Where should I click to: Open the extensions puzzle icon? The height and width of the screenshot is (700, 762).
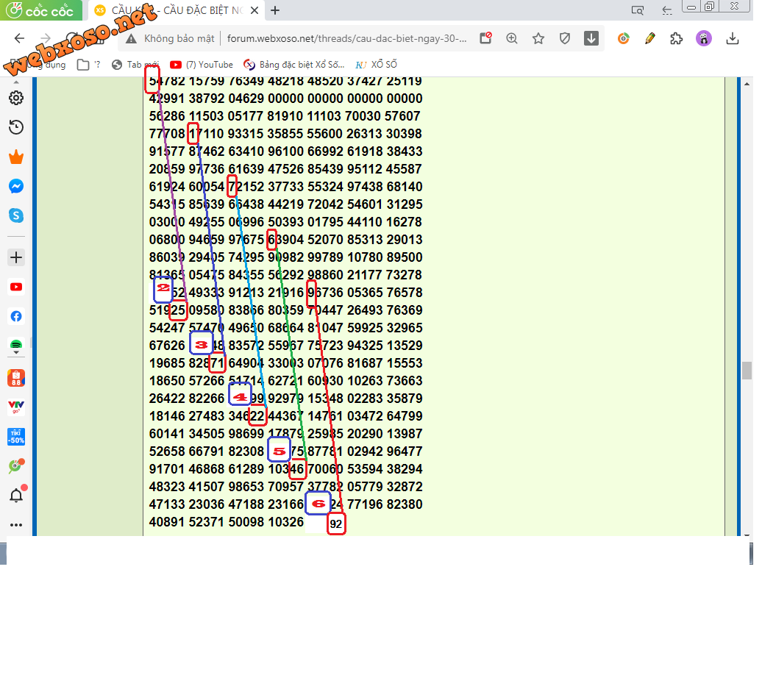pos(677,39)
